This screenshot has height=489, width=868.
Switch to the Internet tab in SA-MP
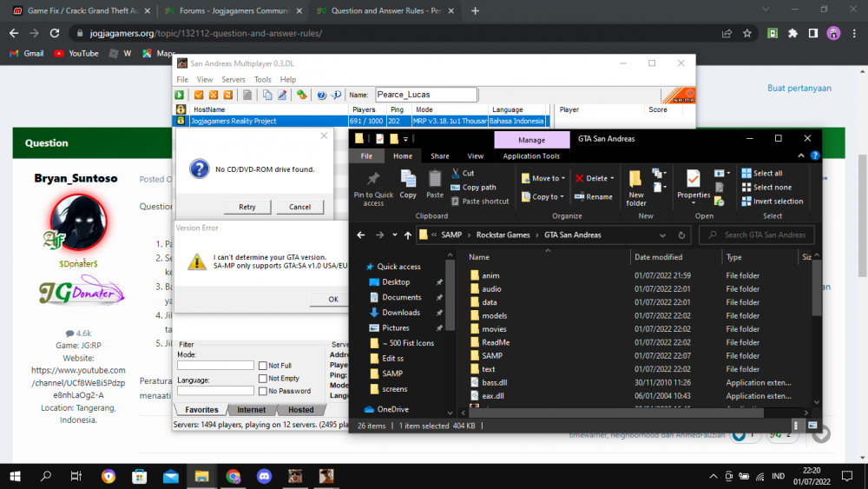point(252,410)
